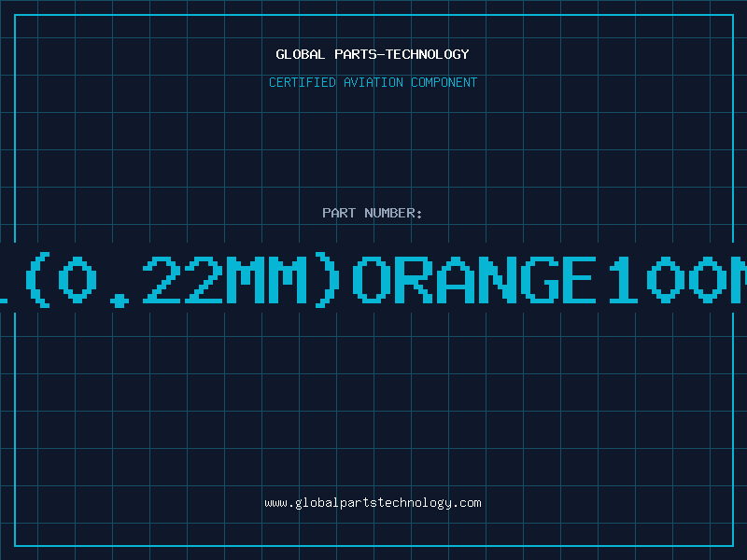Select the CERTIFIED AVIATION COMPONENT subtitle

pyautogui.click(x=373, y=82)
